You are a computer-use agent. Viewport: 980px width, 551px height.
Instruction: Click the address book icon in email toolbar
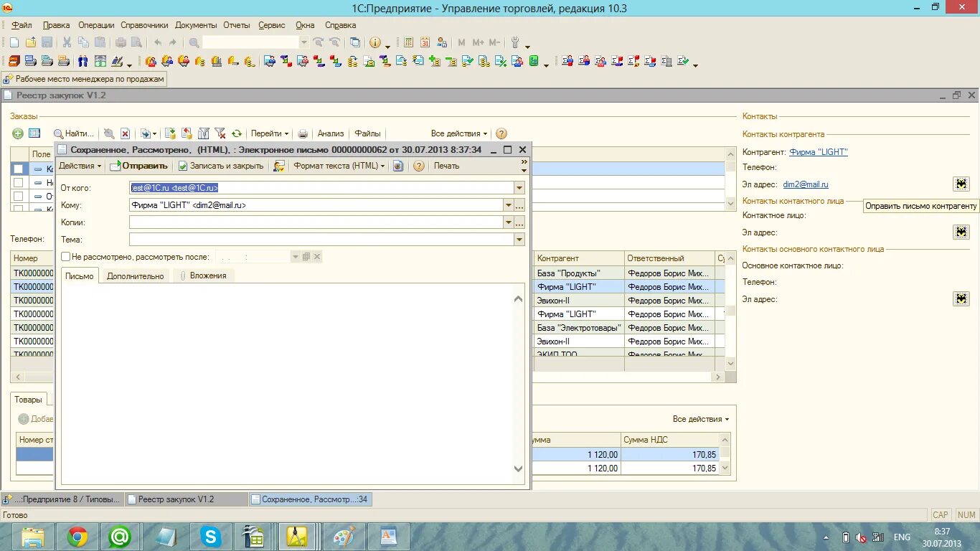[x=280, y=166]
